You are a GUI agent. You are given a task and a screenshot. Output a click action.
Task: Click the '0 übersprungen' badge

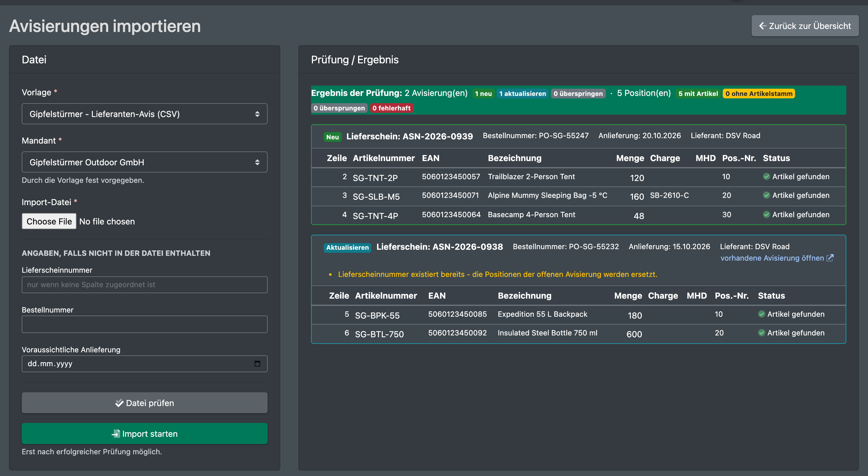[x=339, y=108]
